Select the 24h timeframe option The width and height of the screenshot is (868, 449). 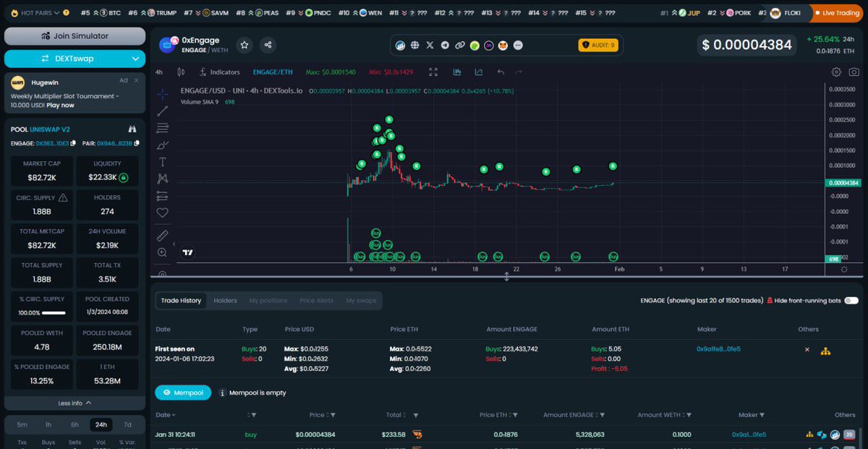pyautogui.click(x=101, y=424)
